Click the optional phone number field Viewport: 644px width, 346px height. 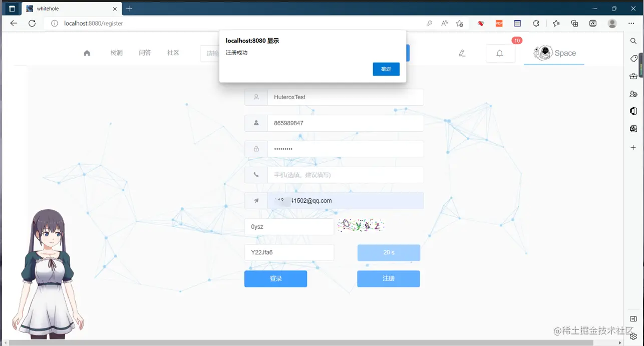point(346,175)
